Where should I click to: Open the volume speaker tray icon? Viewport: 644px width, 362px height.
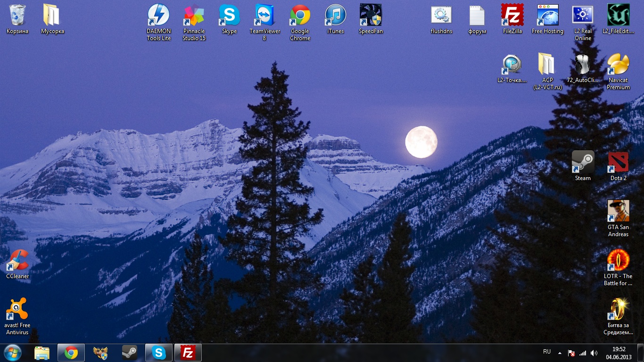pos(594,353)
